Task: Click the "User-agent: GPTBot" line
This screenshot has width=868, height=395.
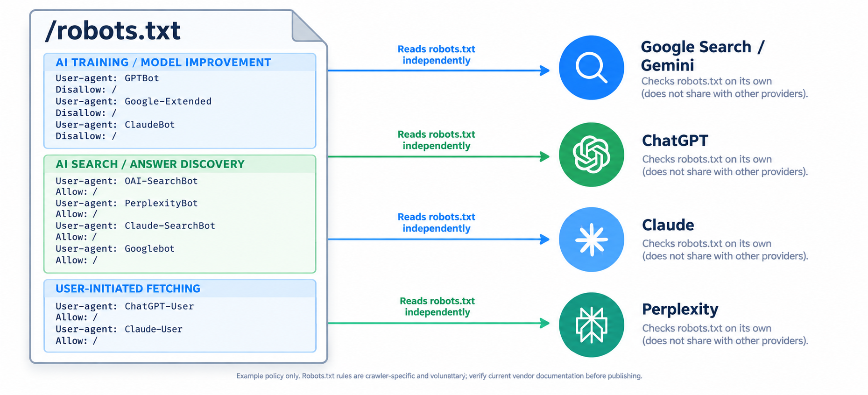Action: tap(107, 78)
